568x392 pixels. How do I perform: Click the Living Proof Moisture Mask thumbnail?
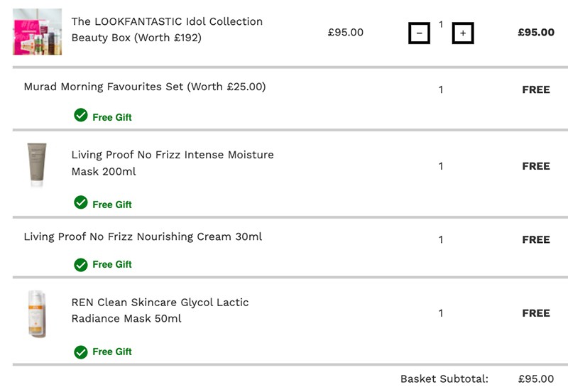(37, 165)
